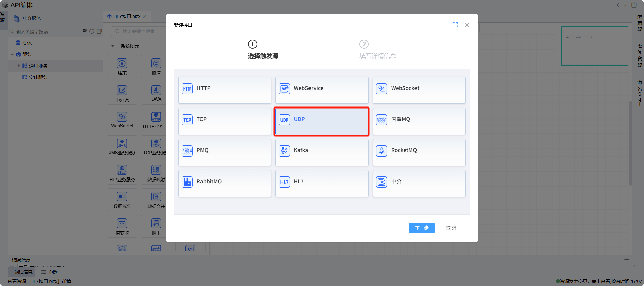The width and height of the screenshot is (644, 286).
Task: Choose the Kafka trigger card
Action: pyautogui.click(x=322, y=152)
